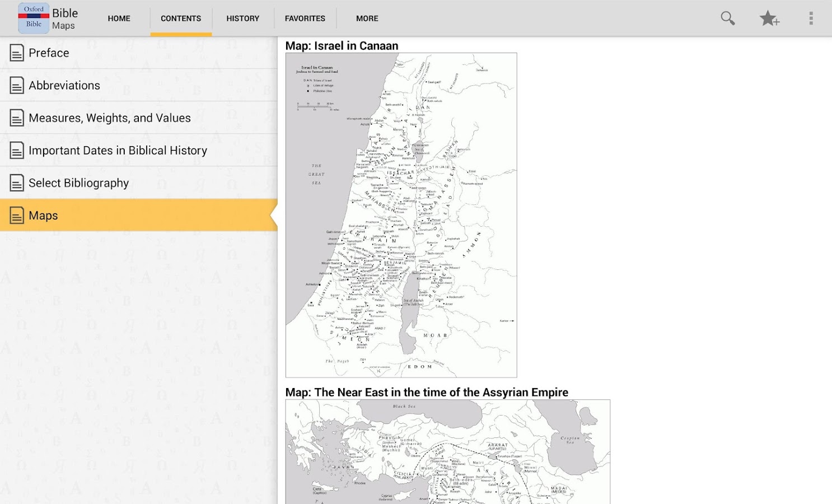Show the FAVORITES tab
Image resolution: width=832 pixels, height=504 pixels.
pos(305,18)
